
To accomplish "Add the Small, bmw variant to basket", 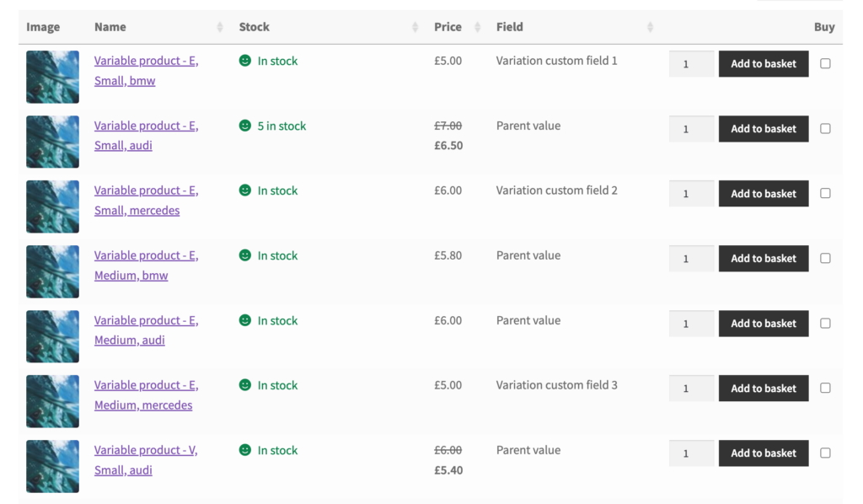I will [x=764, y=63].
